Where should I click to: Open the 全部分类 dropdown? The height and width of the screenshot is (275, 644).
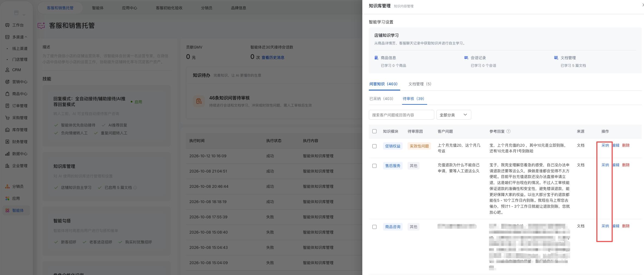click(x=454, y=115)
